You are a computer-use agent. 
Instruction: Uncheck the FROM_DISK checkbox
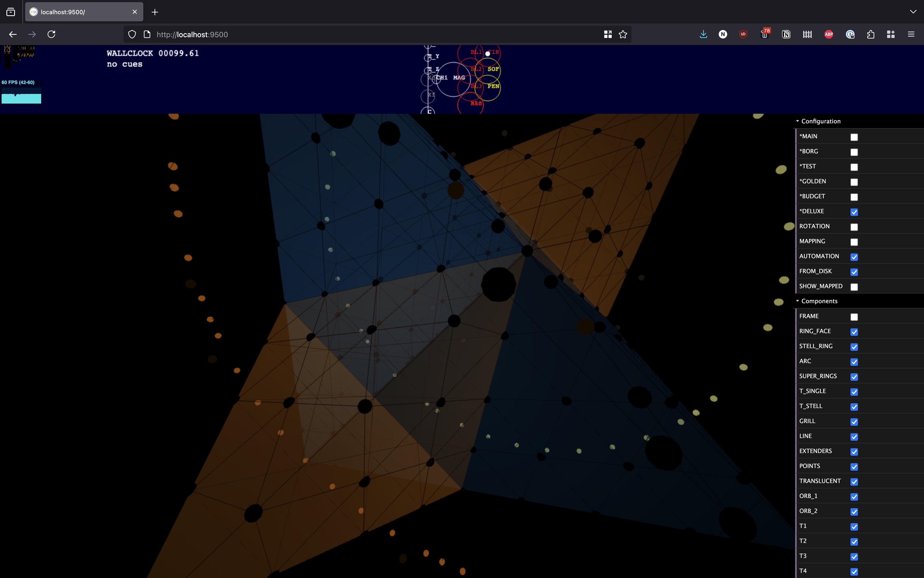tap(854, 272)
